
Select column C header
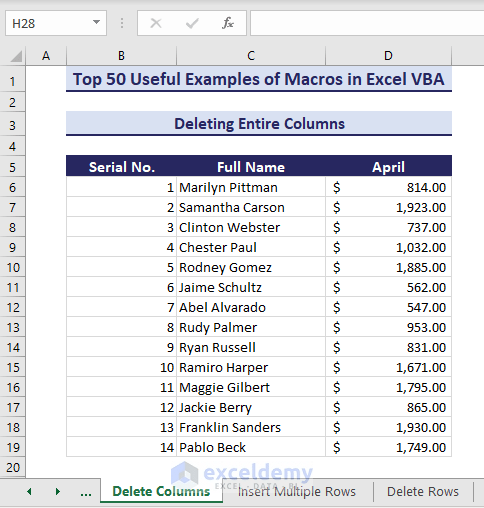click(x=251, y=56)
